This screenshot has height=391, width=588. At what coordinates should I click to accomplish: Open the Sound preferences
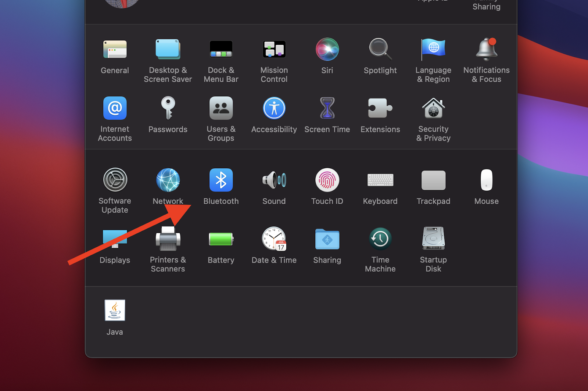tap(274, 180)
